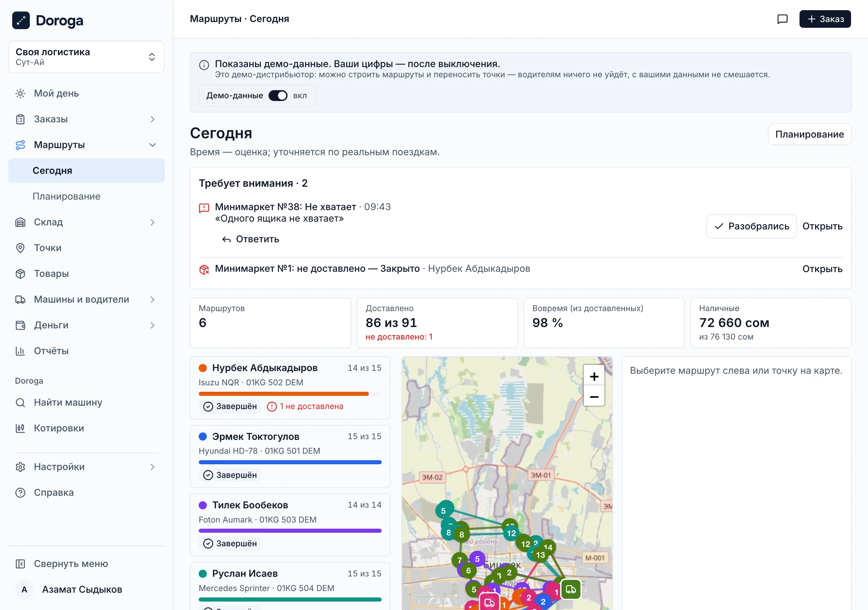Screen dimensions: 868x610
Task: Expand the Заказы submenu chevron
Action: coord(152,119)
